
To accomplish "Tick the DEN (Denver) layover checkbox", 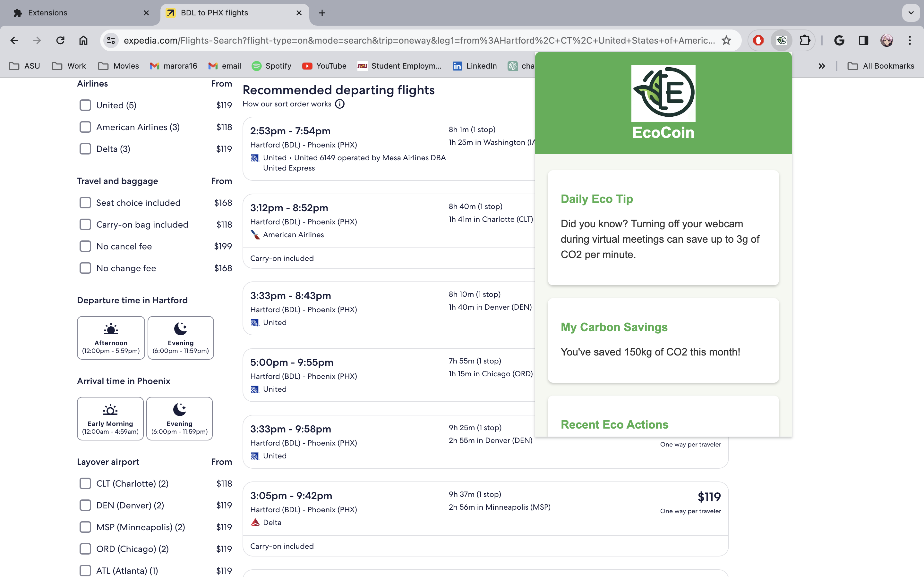I will tap(85, 505).
